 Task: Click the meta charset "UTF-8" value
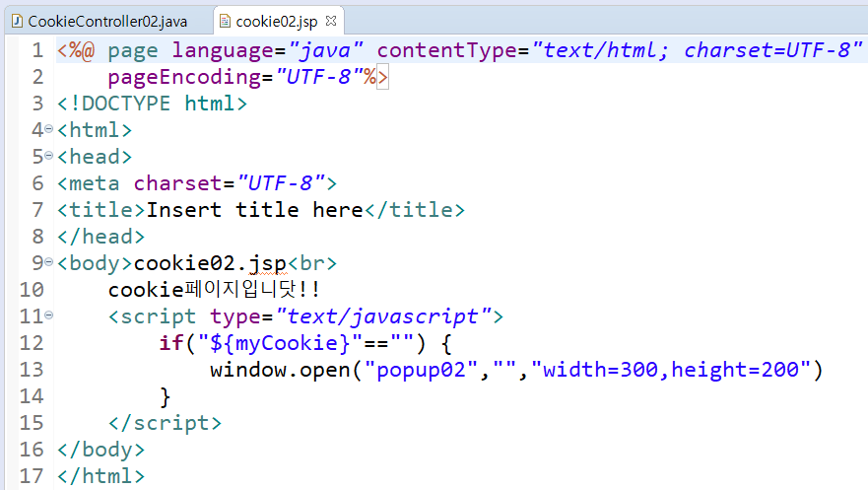281,183
